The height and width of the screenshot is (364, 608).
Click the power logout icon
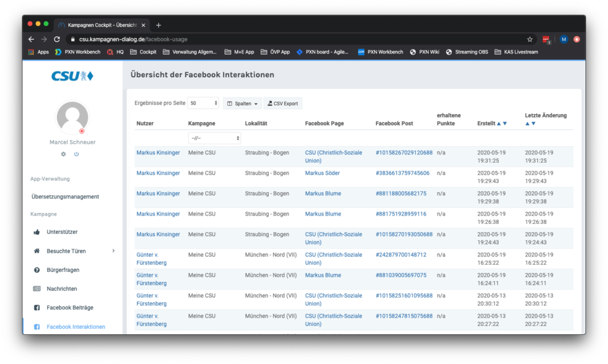(77, 154)
